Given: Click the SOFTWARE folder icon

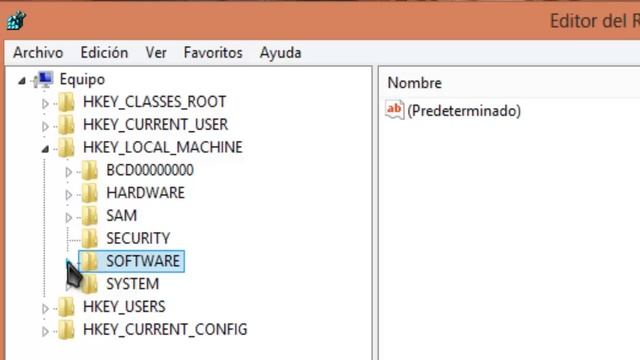Looking at the screenshot, I should tap(89, 261).
